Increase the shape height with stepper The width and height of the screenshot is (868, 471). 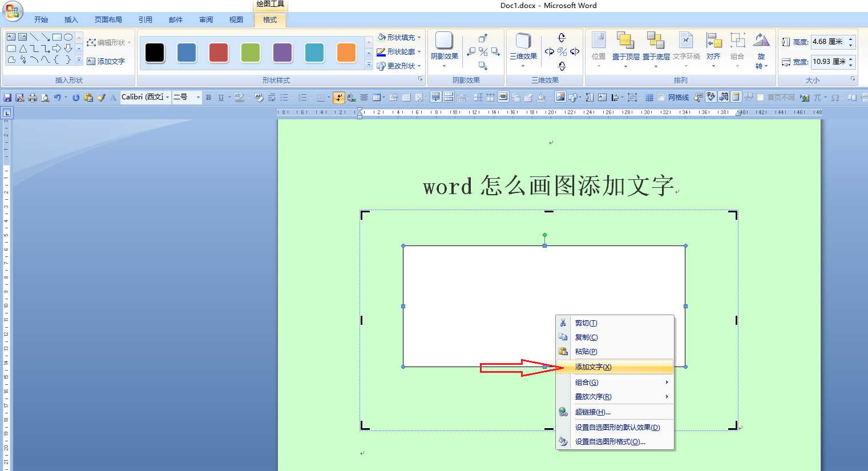tap(850, 39)
